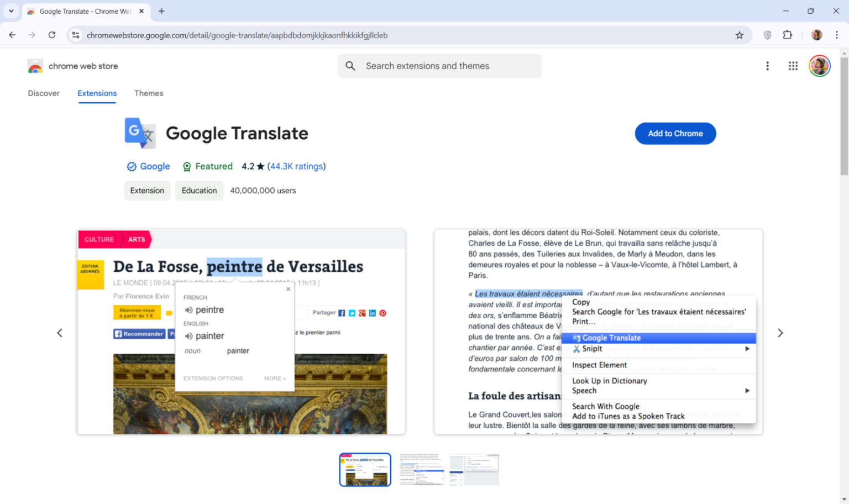Open the tab search chevron
The image size is (849, 504).
pos(11,11)
